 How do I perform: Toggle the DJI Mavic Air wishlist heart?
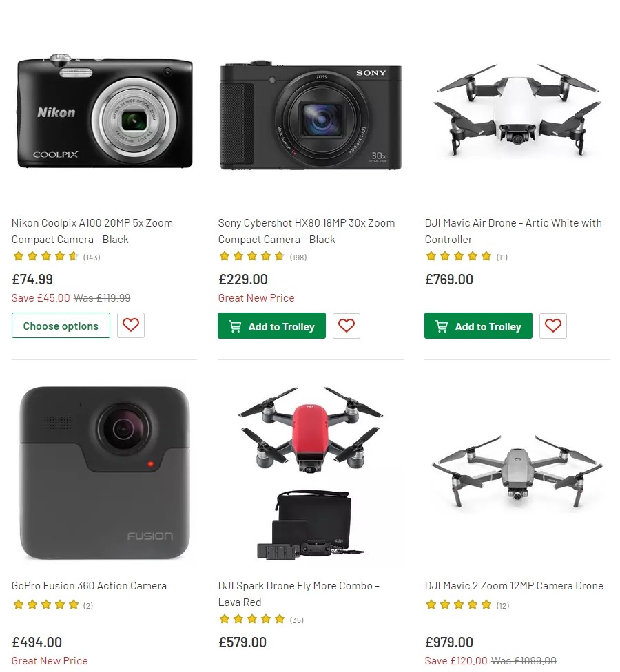pyautogui.click(x=553, y=326)
